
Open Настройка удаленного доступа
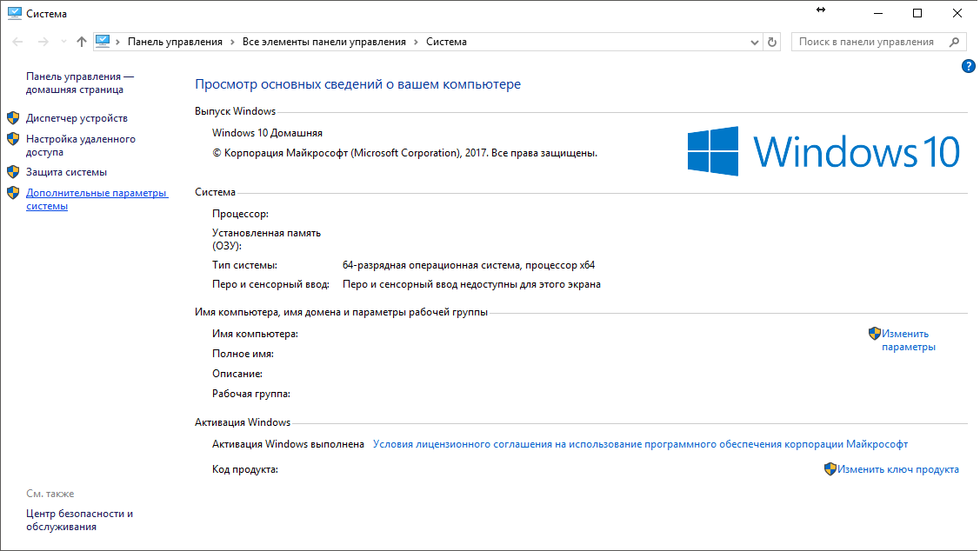[x=81, y=145]
